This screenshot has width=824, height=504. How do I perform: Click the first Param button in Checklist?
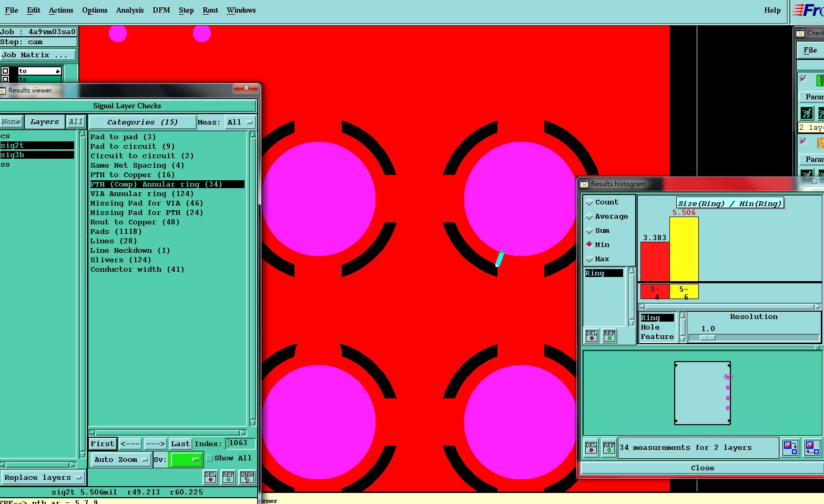811,97
